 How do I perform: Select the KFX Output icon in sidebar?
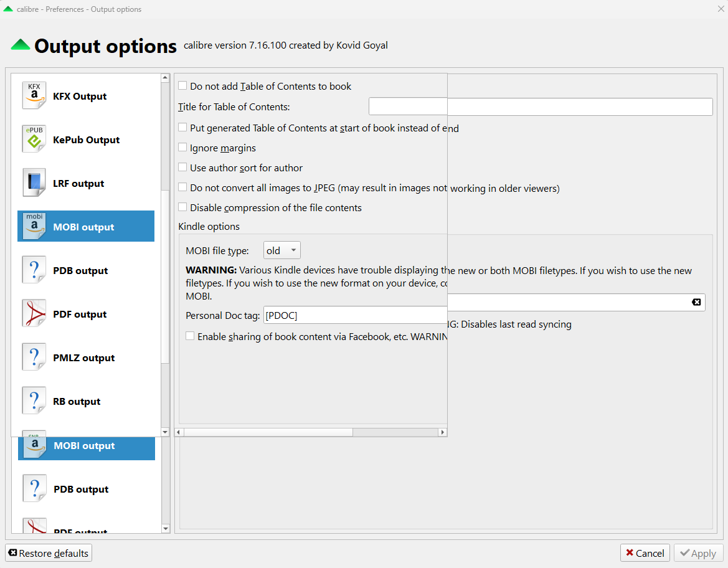tap(34, 96)
